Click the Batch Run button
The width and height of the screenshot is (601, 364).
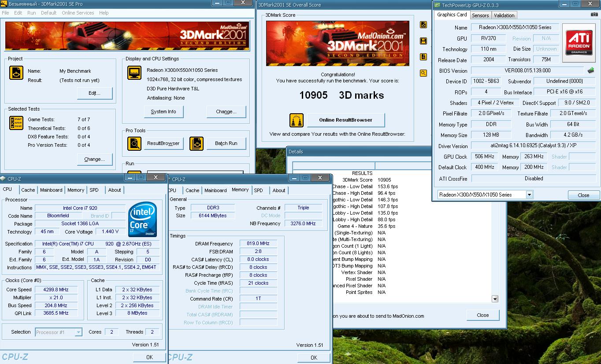[x=226, y=143]
